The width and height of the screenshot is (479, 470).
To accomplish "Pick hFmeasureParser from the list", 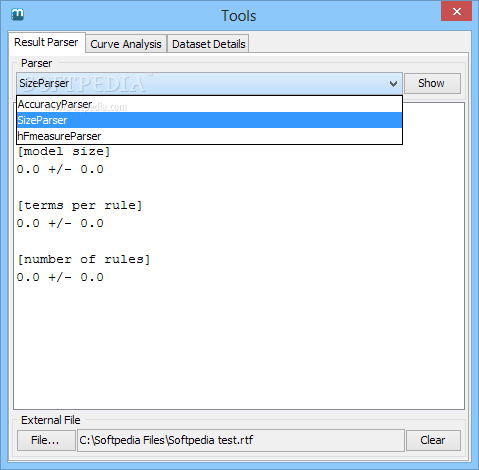I will tap(209, 136).
